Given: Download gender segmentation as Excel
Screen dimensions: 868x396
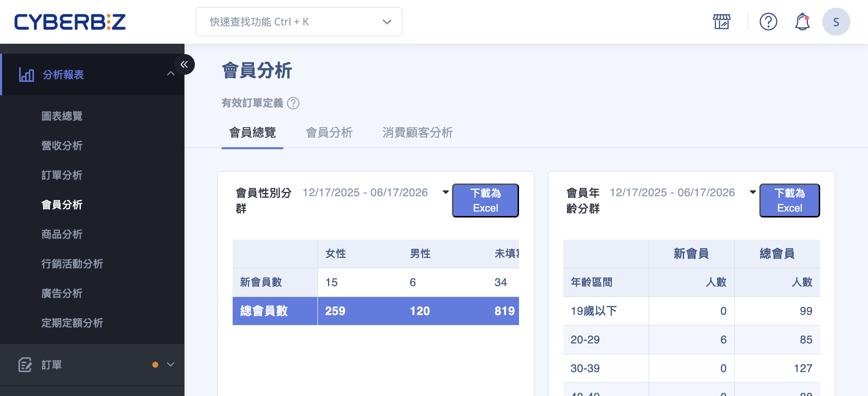Looking at the screenshot, I should (485, 200).
